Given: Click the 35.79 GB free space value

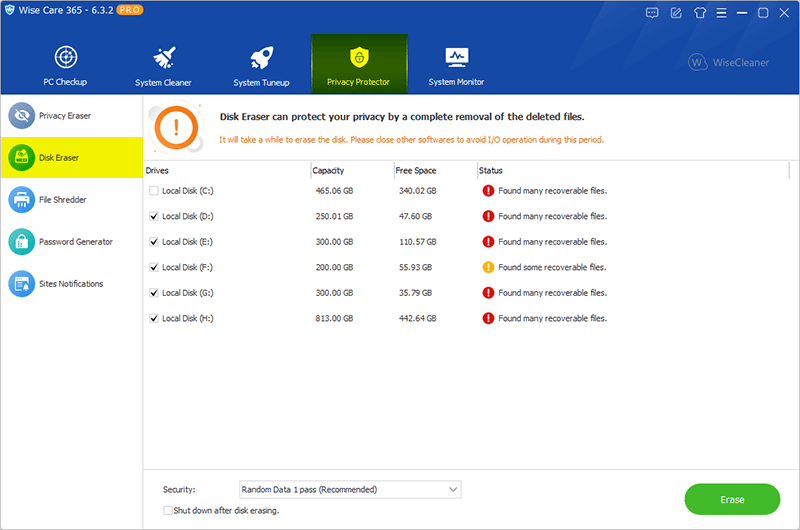Looking at the screenshot, I should pos(415,293).
